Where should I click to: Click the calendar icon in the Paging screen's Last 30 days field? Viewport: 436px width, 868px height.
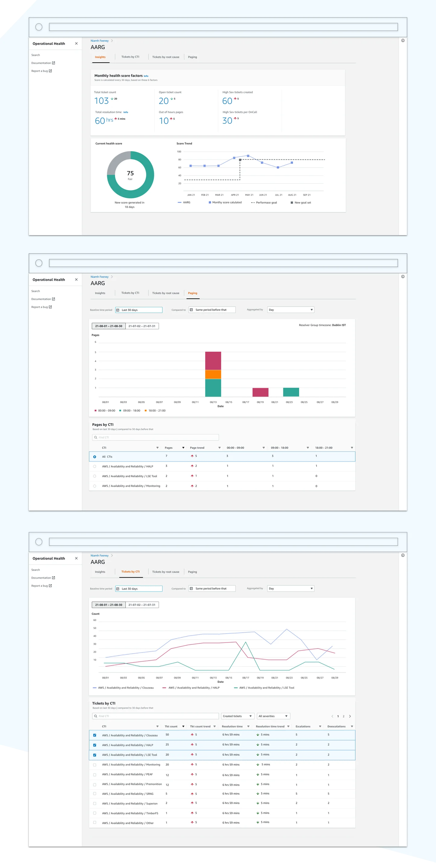click(x=118, y=310)
